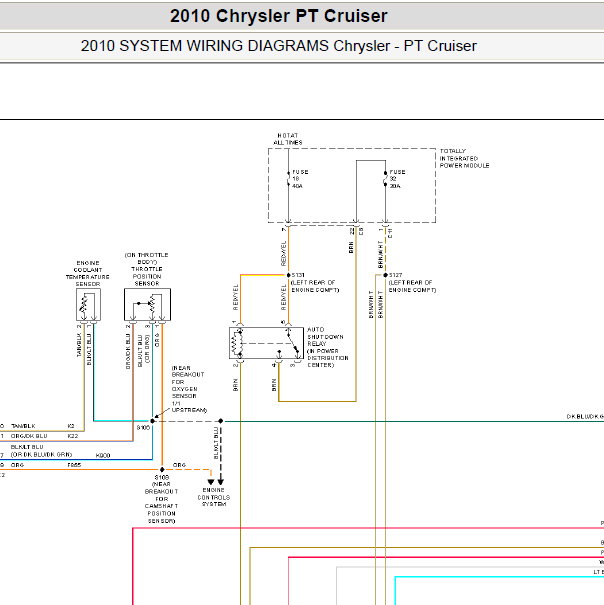Image resolution: width=604 pixels, height=605 pixels.
Task: Click the '2010 Chrysler PT Cruiser' title heading
Action: click(278, 16)
